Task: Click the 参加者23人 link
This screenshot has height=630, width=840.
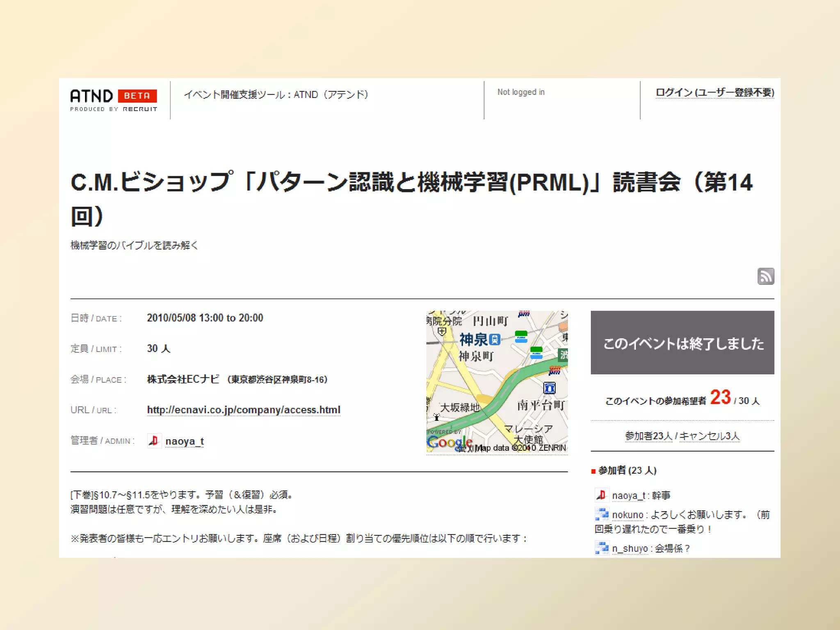Action: click(648, 436)
